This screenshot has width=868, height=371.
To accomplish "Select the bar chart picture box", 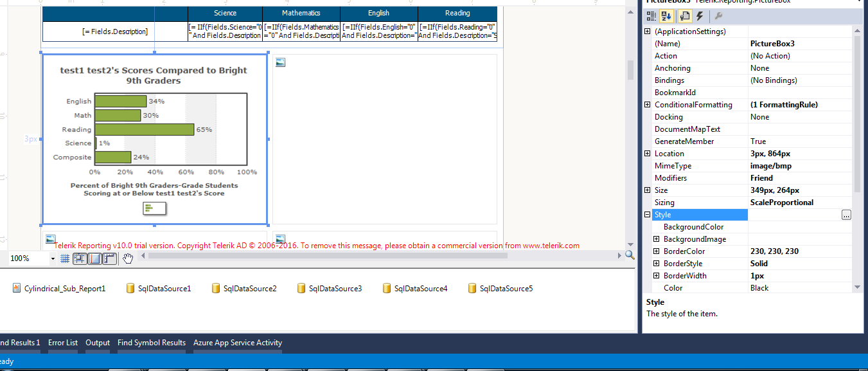I will [x=155, y=139].
